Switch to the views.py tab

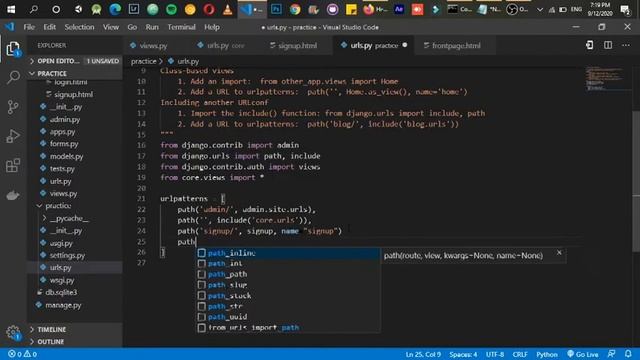point(153,45)
